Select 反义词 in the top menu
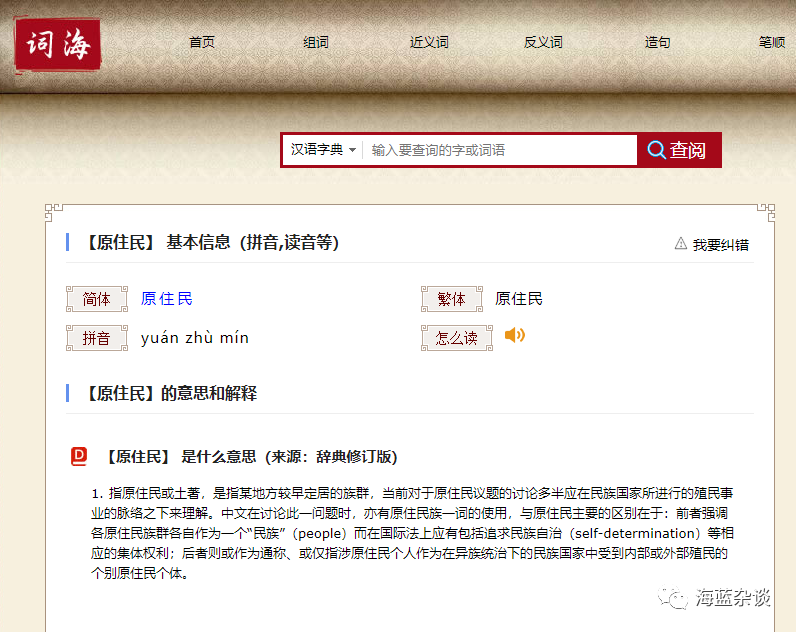Image resolution: width=796 pixels, height=632 pixels. coord(543,42)
